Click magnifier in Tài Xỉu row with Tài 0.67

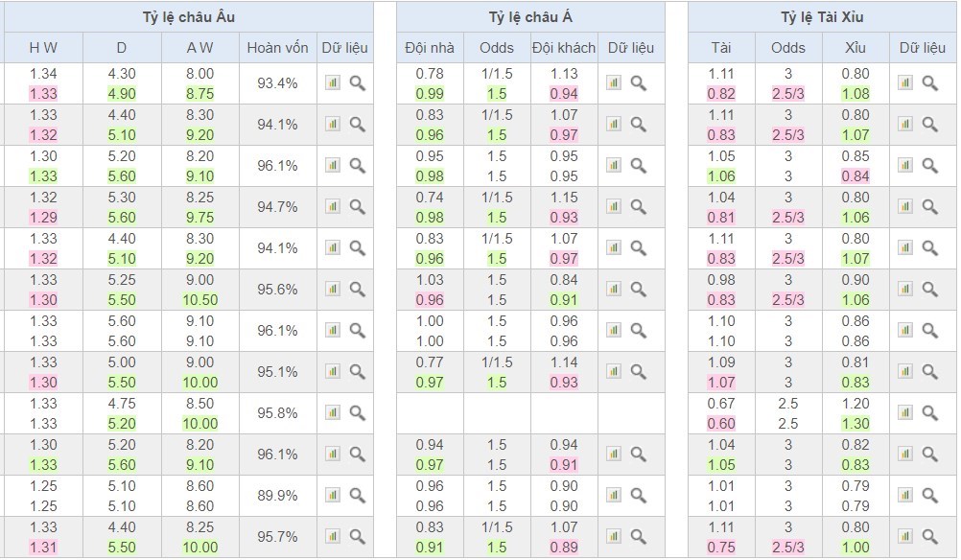tap(929, 412)
